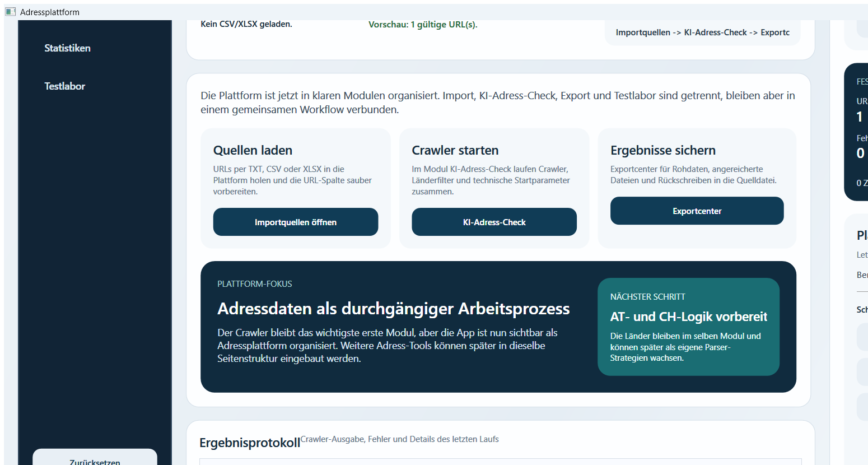Image resolution: width=868 pixels, height=465 pixels.
Task: Click the Importquellen -> KI-Adress-Check workflow chip
Action: [702, 32]
